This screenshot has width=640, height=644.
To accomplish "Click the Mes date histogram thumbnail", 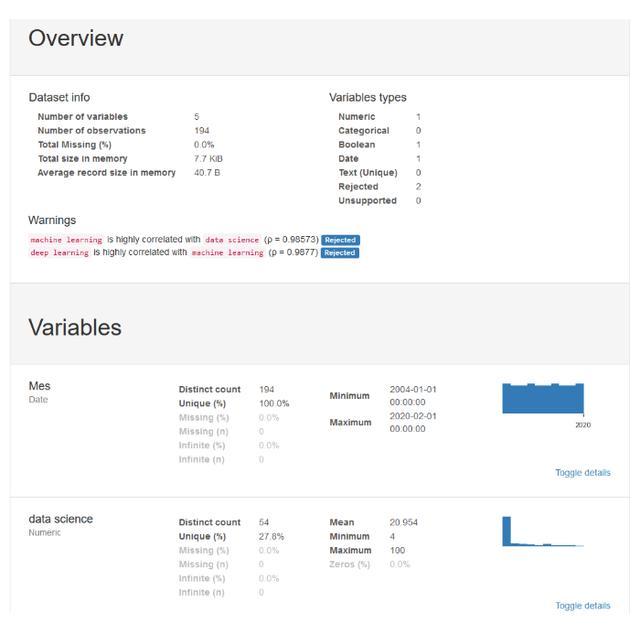I will coord(543,399).
